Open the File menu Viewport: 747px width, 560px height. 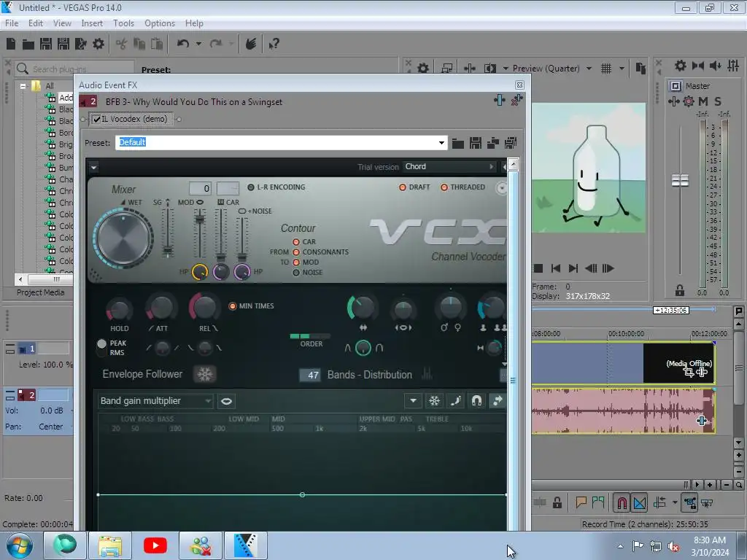point(12,23)
